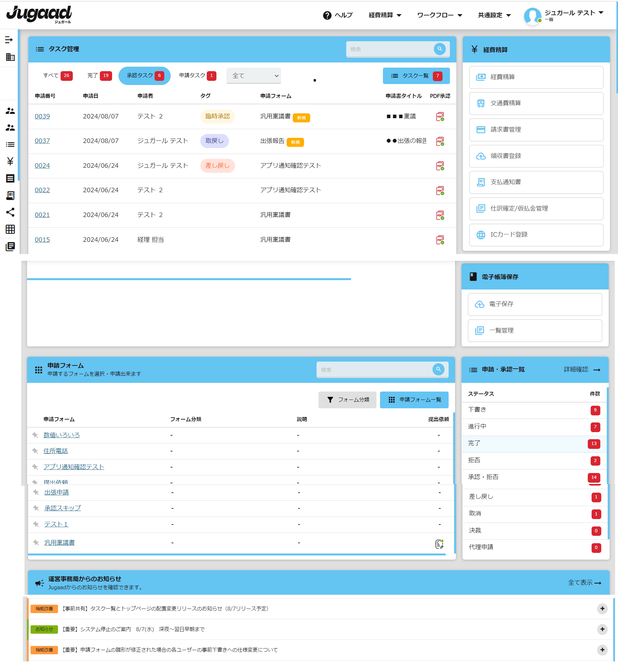Select the 進行中 status row
The image size is (618, 672).
tap(534, 427)
